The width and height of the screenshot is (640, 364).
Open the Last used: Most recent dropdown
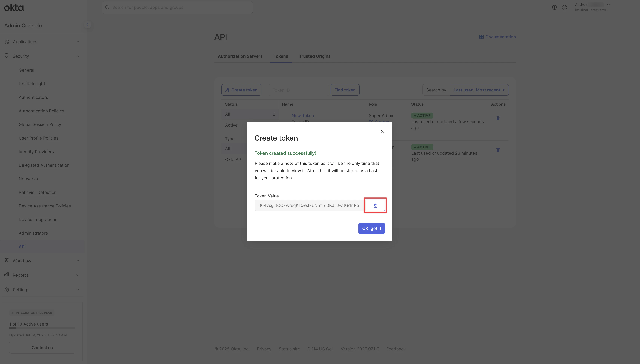click(479, 90)
